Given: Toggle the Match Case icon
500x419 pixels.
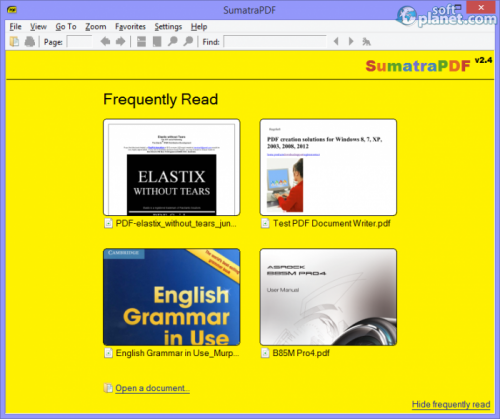Looking at the screenshot, I should coord(366,42).
